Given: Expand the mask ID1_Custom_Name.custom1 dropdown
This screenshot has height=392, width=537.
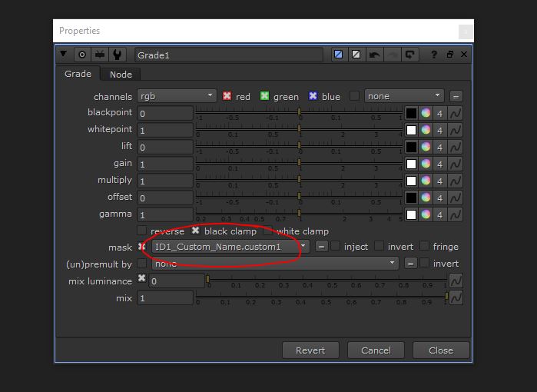Looking at the screenshot, I should (x=303, y=247).
